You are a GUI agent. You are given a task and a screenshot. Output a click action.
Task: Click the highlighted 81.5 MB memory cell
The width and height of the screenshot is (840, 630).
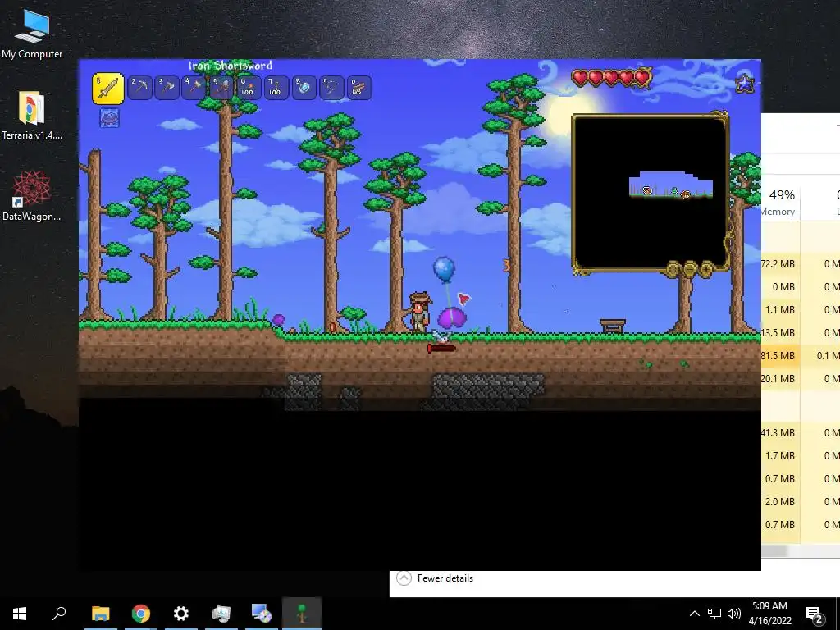[781, 356]
